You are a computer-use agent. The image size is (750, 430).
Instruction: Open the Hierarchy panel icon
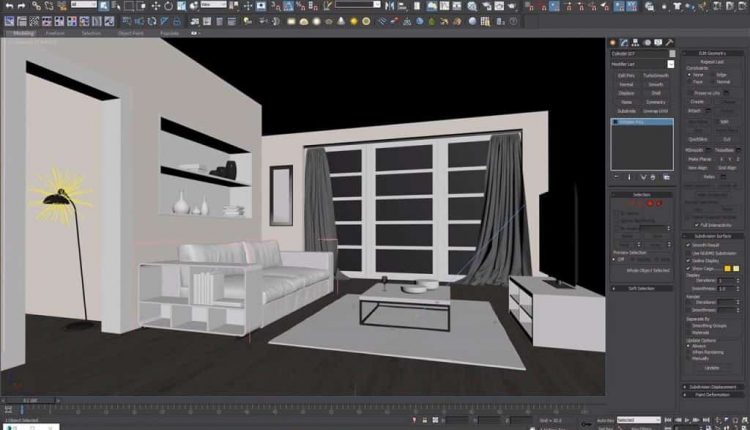coord(636,42)
